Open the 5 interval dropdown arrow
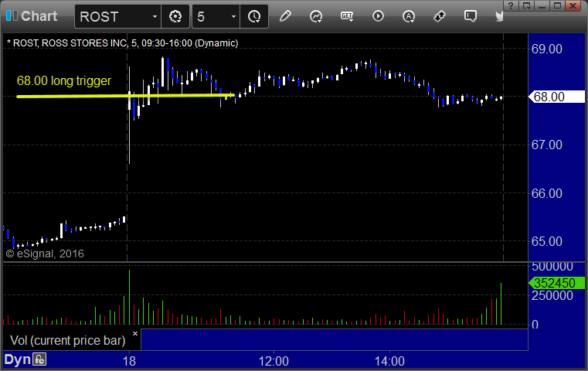588x371 pixels. [x=233, y=16]
